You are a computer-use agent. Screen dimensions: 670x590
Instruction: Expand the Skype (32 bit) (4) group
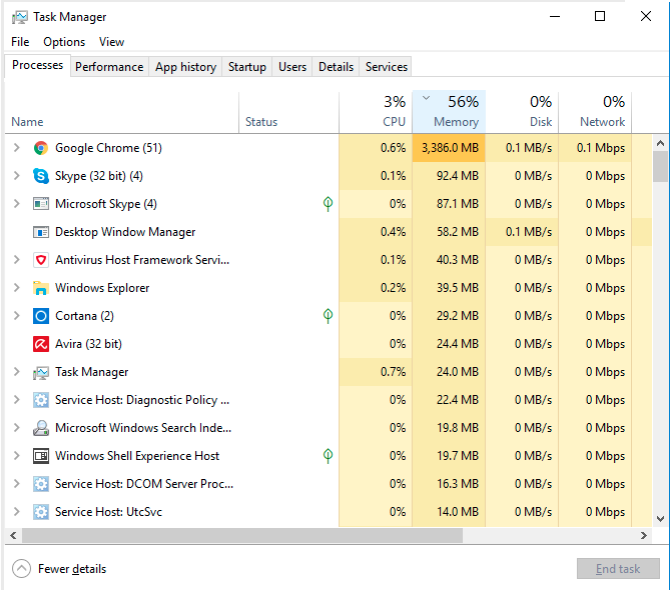point(17,176)
